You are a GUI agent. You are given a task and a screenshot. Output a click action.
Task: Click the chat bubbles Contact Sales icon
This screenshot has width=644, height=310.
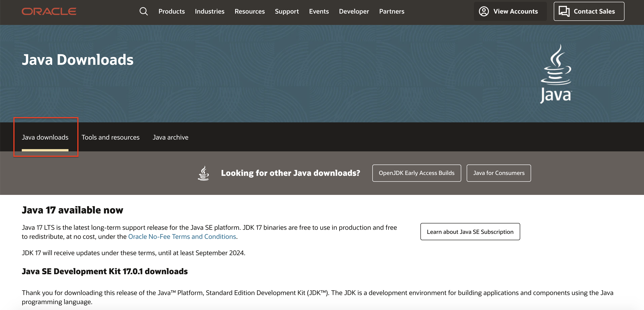[564, 12]
